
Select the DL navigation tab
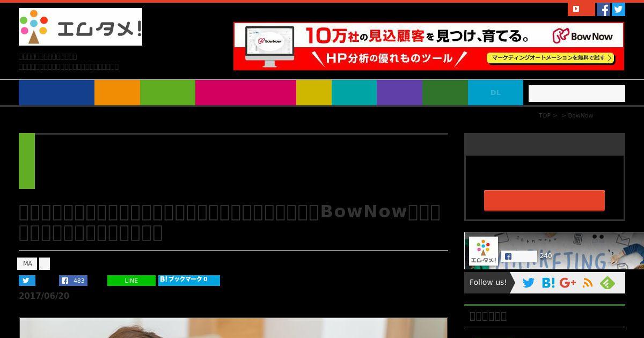pyautogui.click(x=495, y=92)
